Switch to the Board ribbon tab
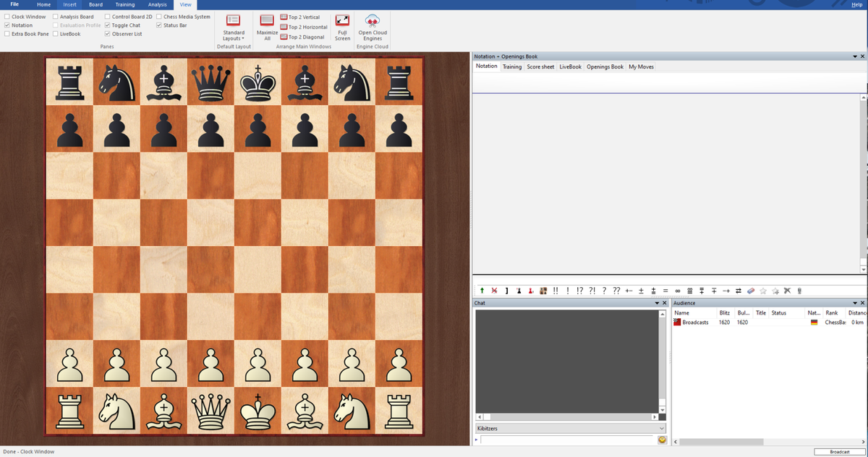 (95, 5)
